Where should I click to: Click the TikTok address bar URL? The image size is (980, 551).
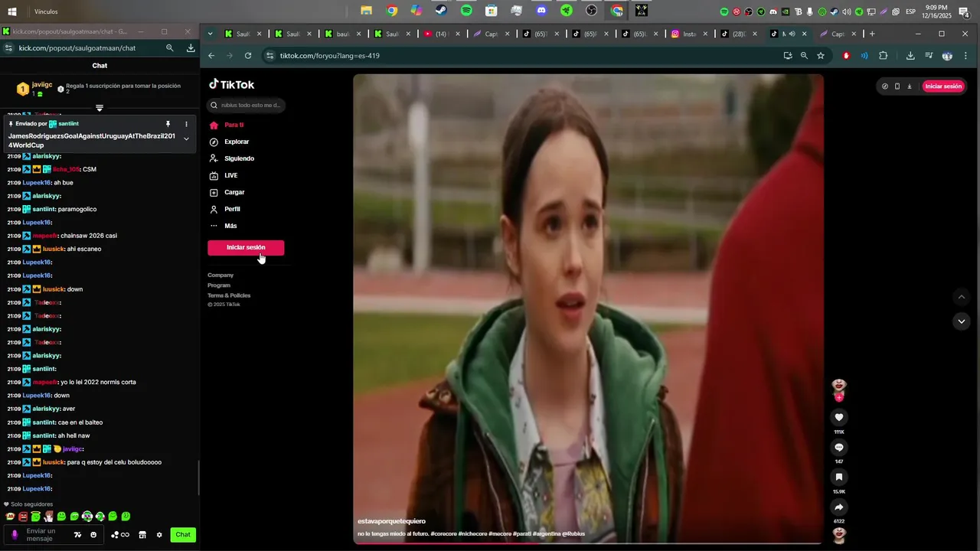tap(329, 55)
